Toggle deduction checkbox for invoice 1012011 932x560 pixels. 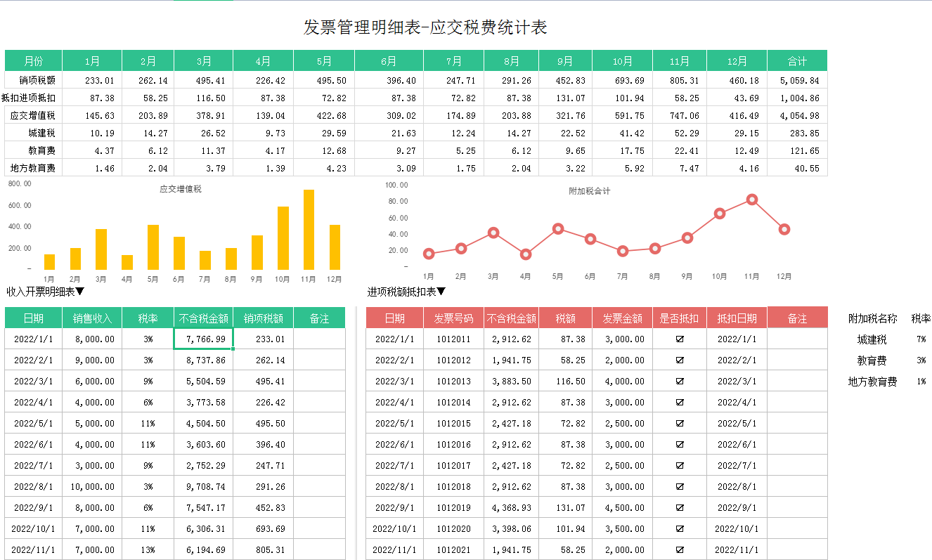(x=680, y=339)
